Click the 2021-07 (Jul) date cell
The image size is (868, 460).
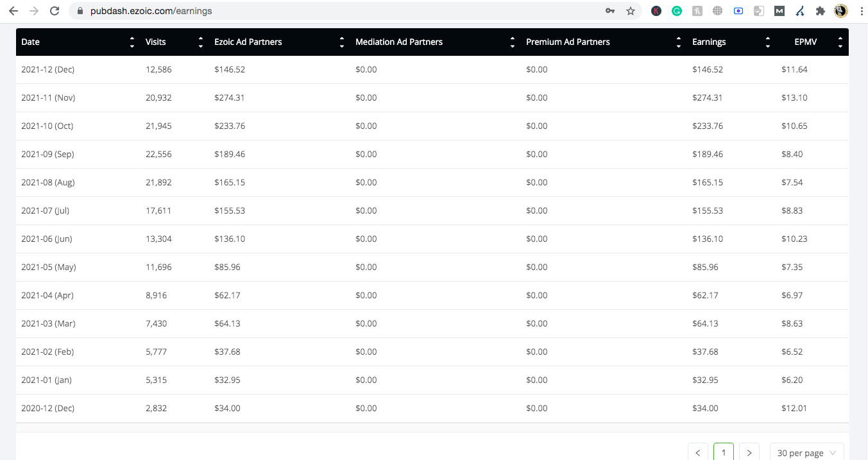[x=46, y=210]
